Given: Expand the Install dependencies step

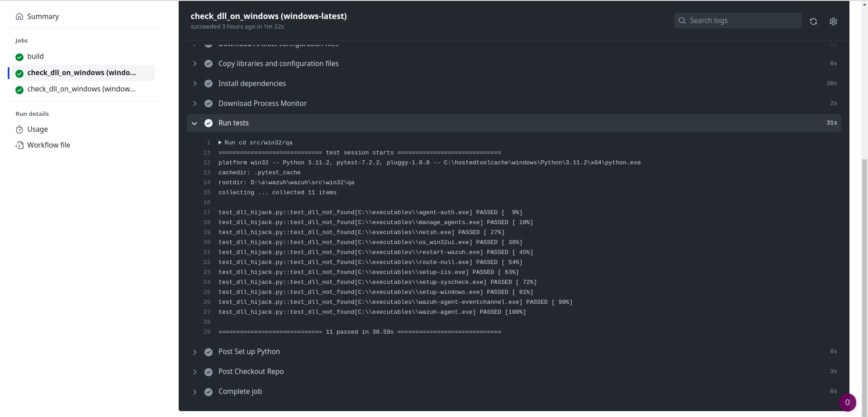Looking at the screenshot, I should coord(194,83).
